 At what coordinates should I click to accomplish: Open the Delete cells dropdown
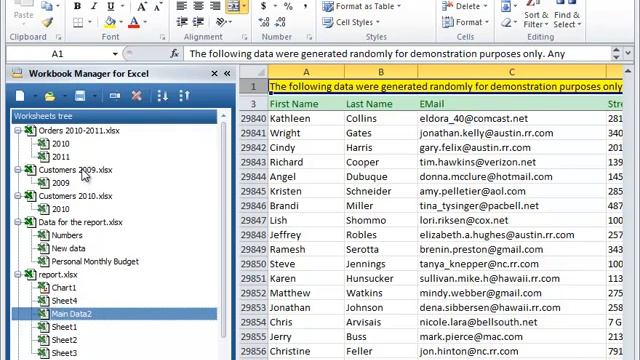tap(465, 6)
